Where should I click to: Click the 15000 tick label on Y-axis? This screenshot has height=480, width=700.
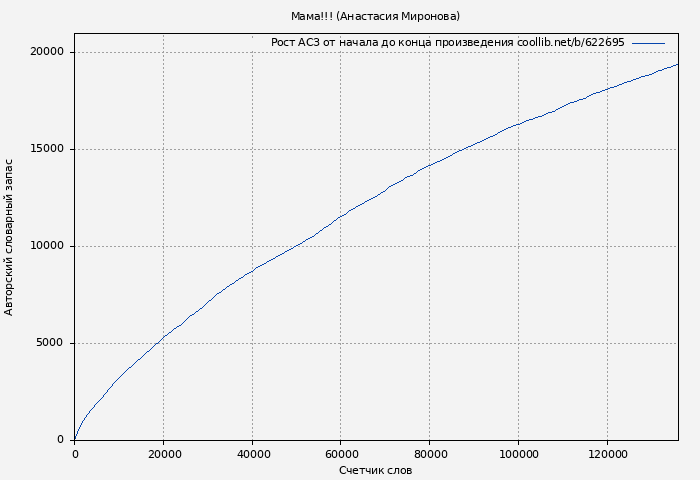46,149
